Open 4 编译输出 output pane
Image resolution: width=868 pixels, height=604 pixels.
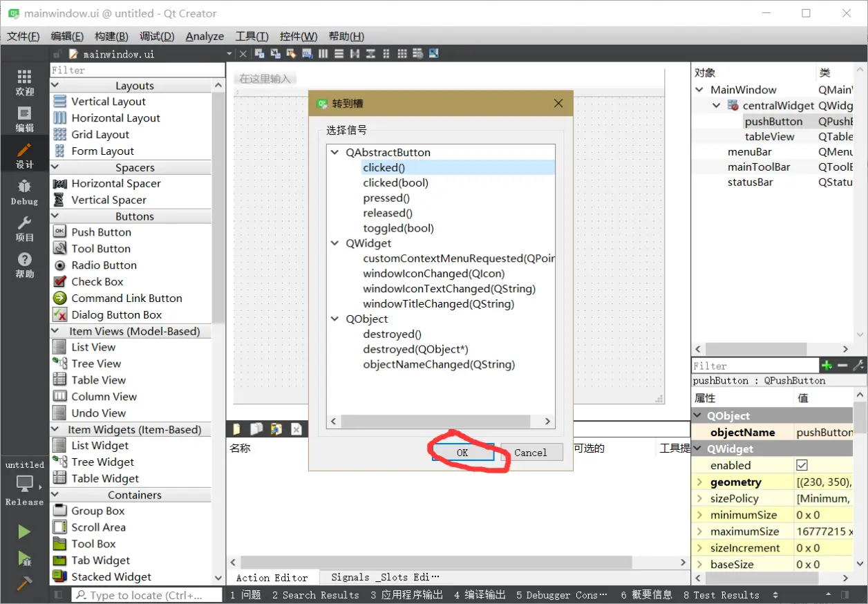click(x=480, y=594)
